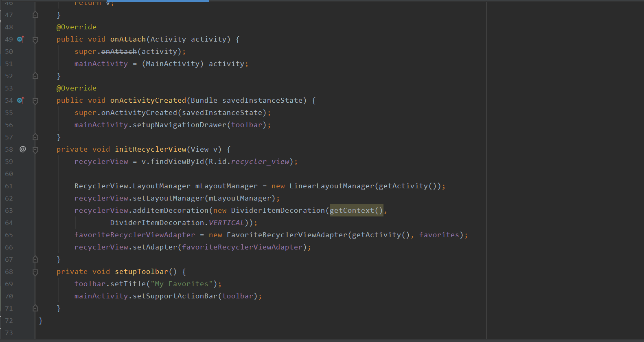
Task: Click the DividerItemDecoration.VERTICAL constant
Action: (x=177, y=223)
